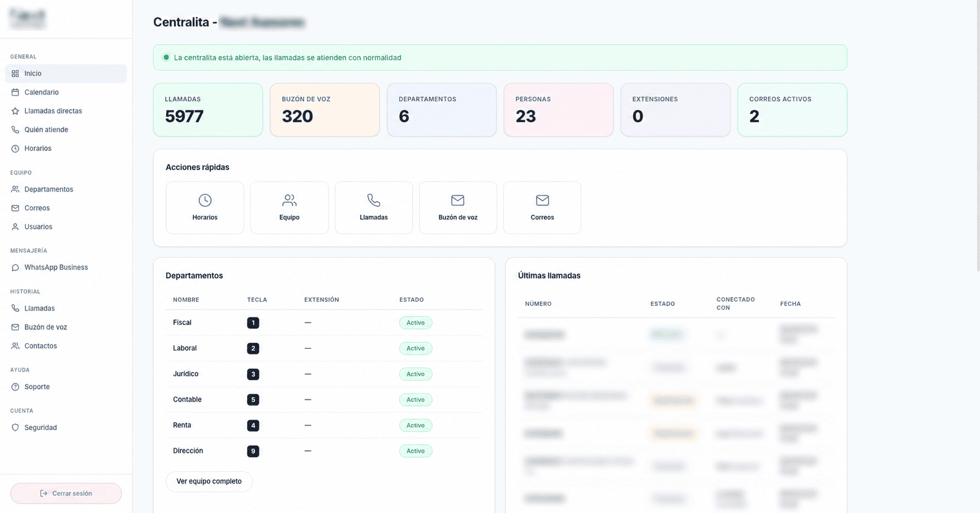Open the Equipo quick action people icon
Viewport: 980px width, 513px height.
pos(289,200)
